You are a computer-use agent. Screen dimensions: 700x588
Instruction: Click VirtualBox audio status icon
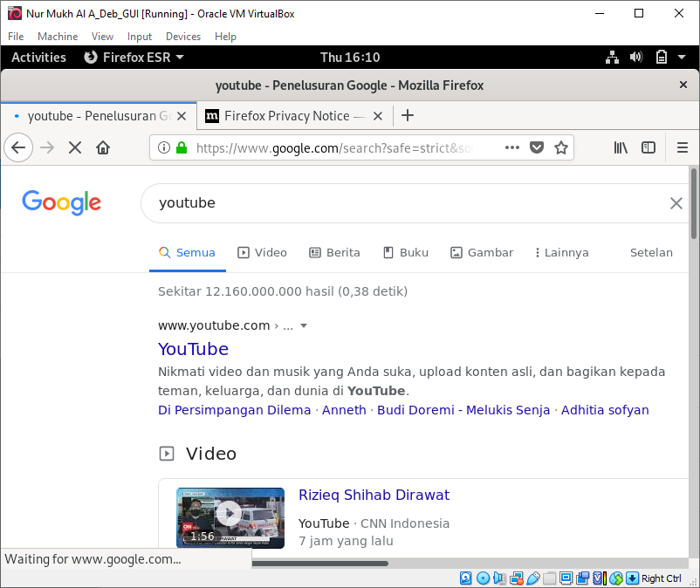(499, 578)
